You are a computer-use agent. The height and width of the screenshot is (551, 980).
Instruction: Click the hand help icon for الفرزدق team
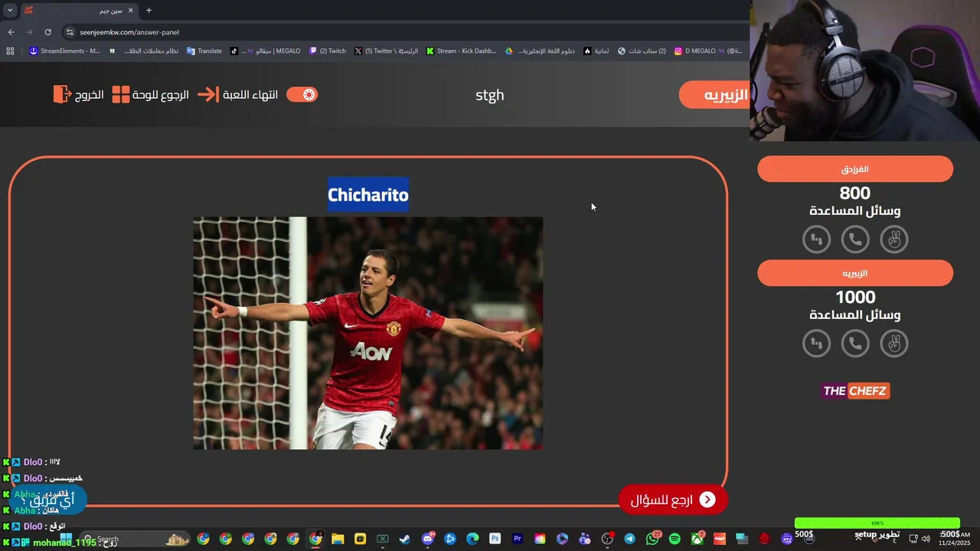(893, 240)
